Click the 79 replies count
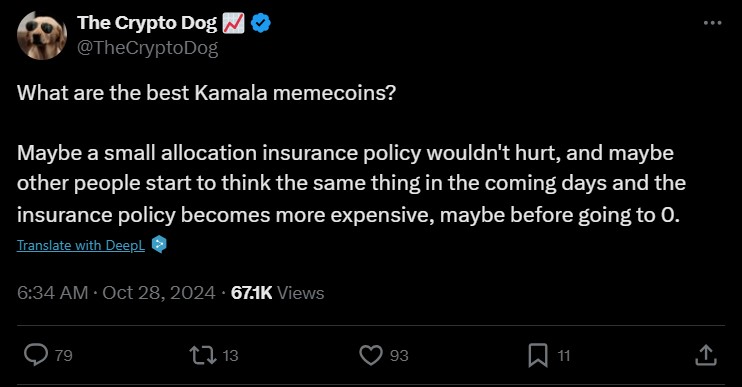Image resolution: width=742 pixels, height=387 pixels. tap(63, 355)
